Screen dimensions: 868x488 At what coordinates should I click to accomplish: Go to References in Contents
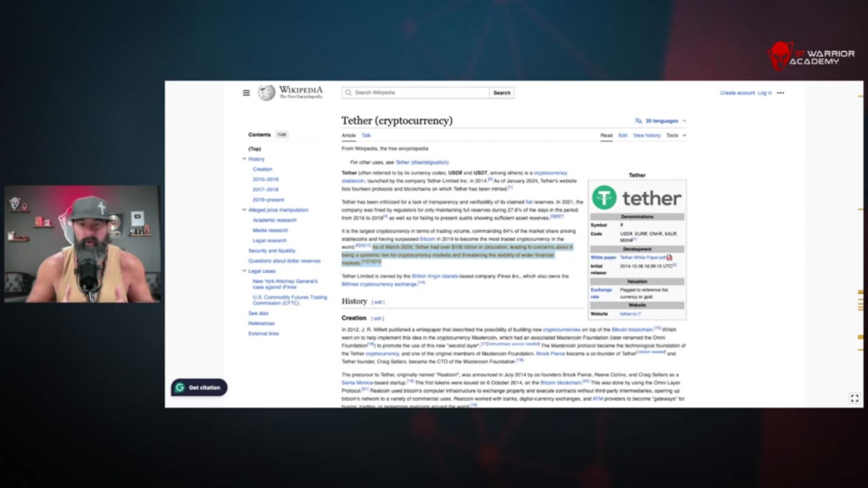[262, 323]
